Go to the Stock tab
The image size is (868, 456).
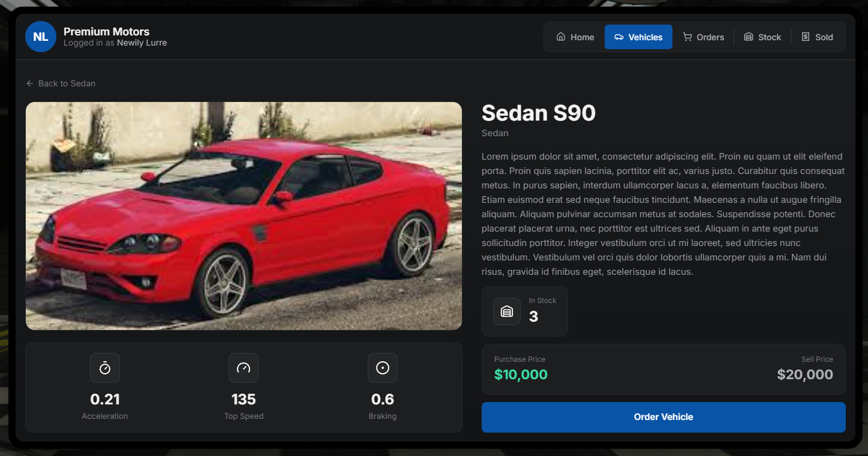[762, 37]
